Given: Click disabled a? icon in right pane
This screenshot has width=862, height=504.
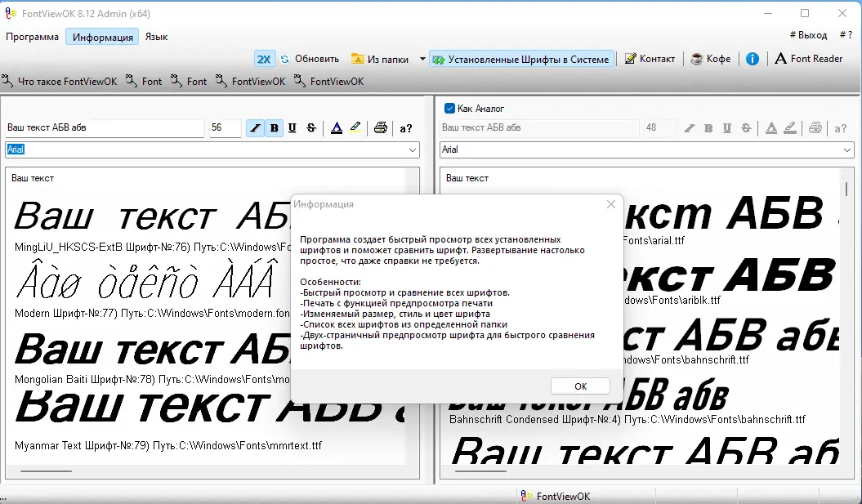Looking at the screenshot, I should coord(840,128).
